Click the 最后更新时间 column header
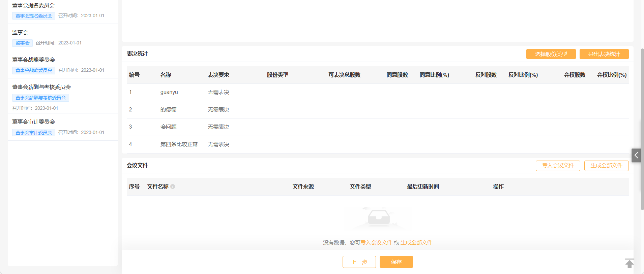 (423, 187)
